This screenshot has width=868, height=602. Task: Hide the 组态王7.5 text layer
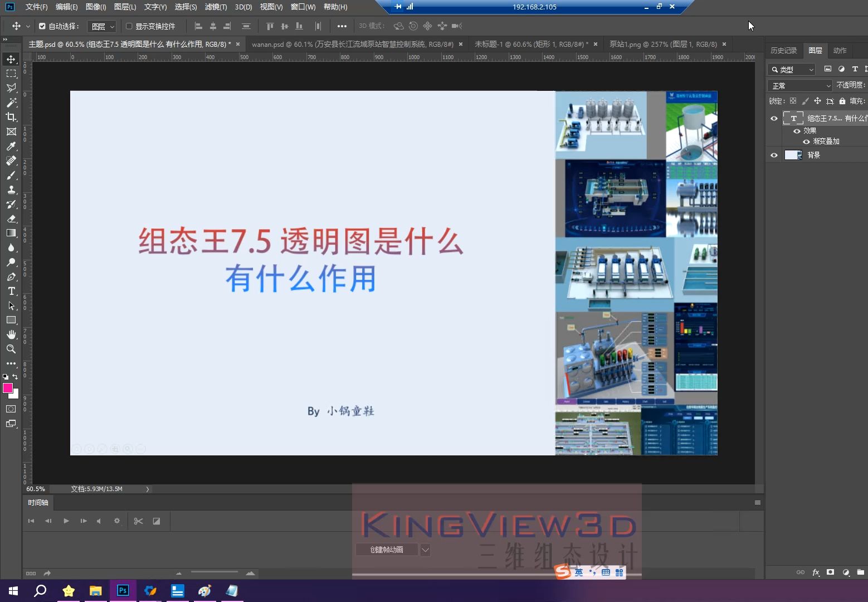click(774, 118)
